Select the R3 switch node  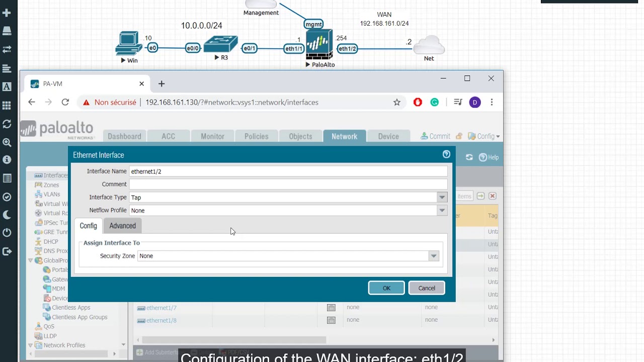pyautogui.click(x=220, y=44)
